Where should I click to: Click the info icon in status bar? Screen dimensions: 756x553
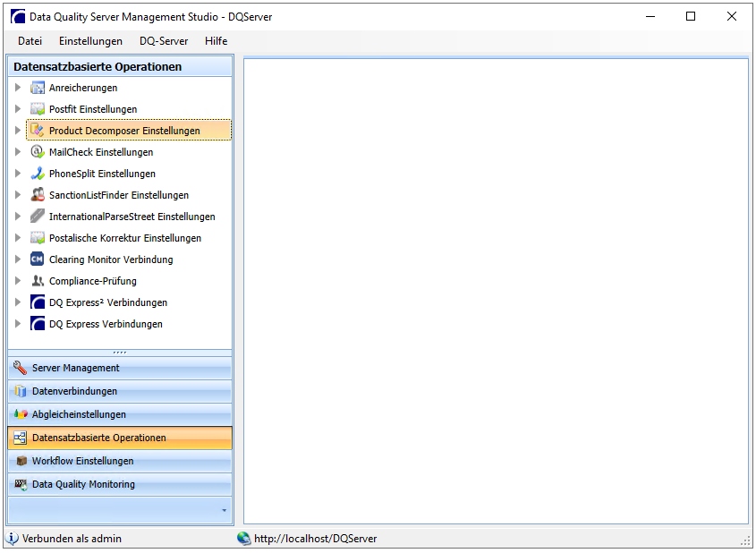(x=12, y=538)
